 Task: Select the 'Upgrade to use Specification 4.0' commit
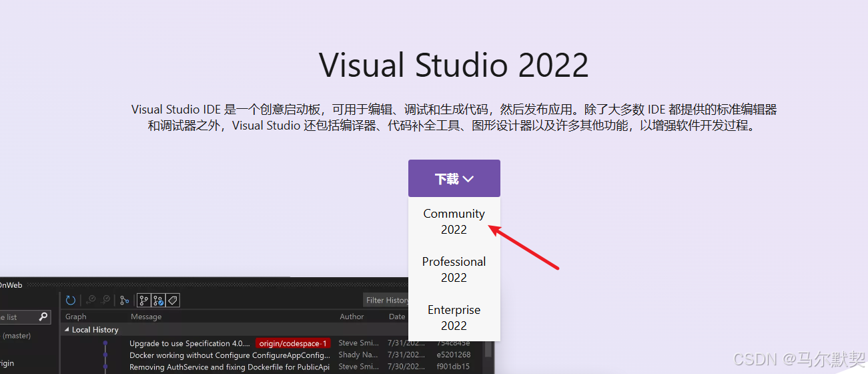point(190,343)
